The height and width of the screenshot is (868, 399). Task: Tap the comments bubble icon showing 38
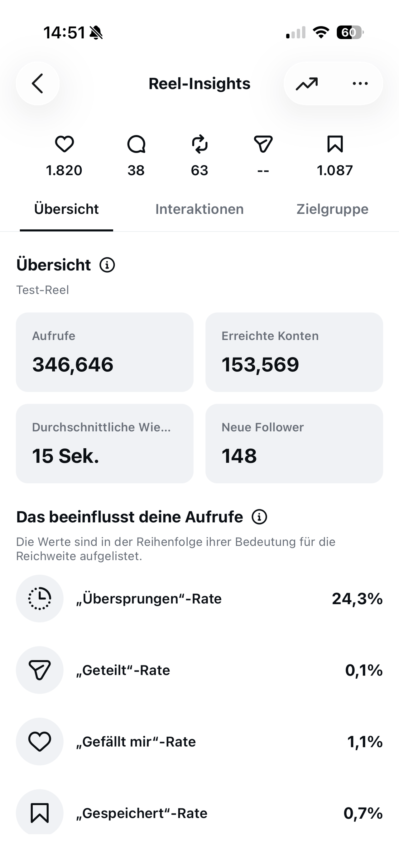pos(136,144)
